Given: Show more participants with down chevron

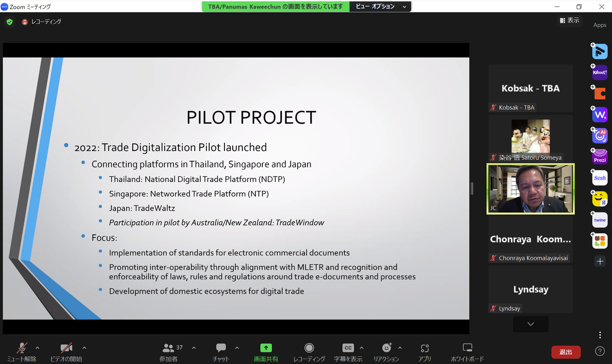Looking at the screenshot, I should (531, 324).
